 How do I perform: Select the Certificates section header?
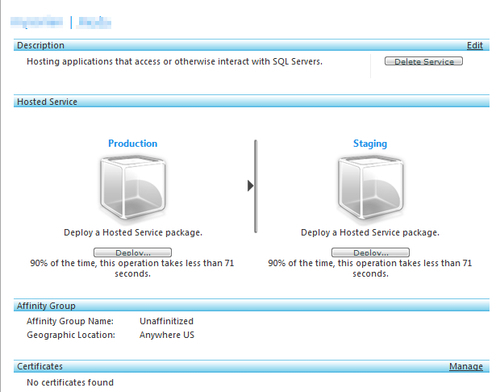point(251,366)
